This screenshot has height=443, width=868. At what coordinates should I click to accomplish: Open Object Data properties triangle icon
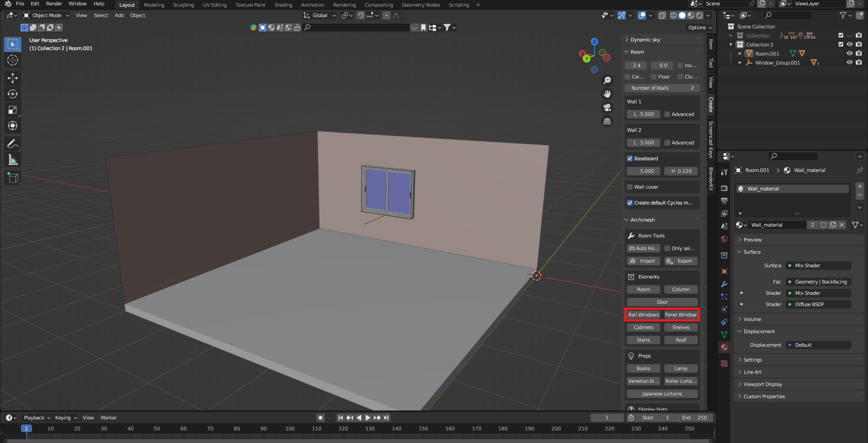pyautogui.click(x=724, y=335)
